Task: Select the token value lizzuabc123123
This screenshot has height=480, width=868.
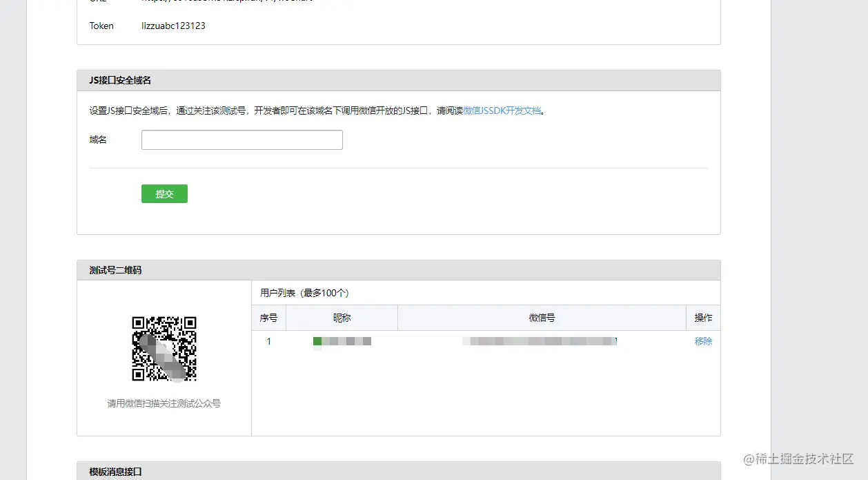Action: pos(173,26)
